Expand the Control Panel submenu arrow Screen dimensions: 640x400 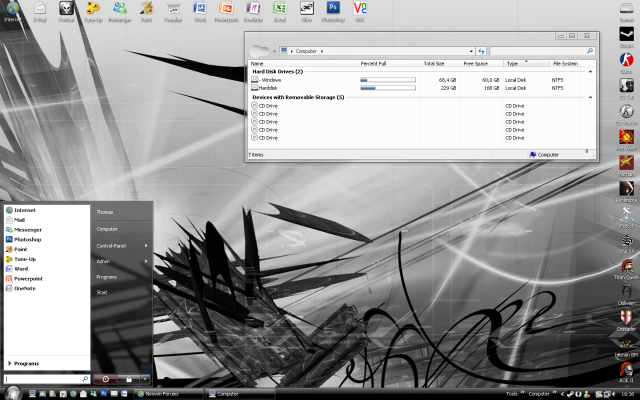146,246
